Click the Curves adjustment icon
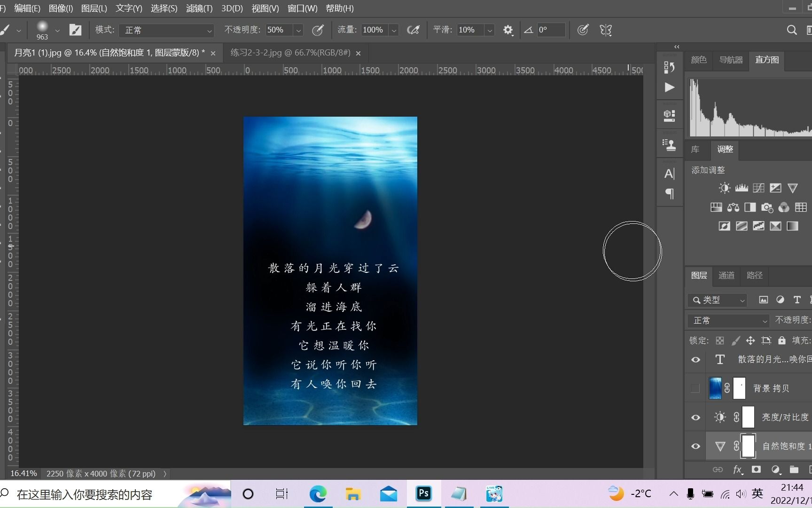Image resolution: width=812 pixels, height=508 pixels. click(758, 188)
